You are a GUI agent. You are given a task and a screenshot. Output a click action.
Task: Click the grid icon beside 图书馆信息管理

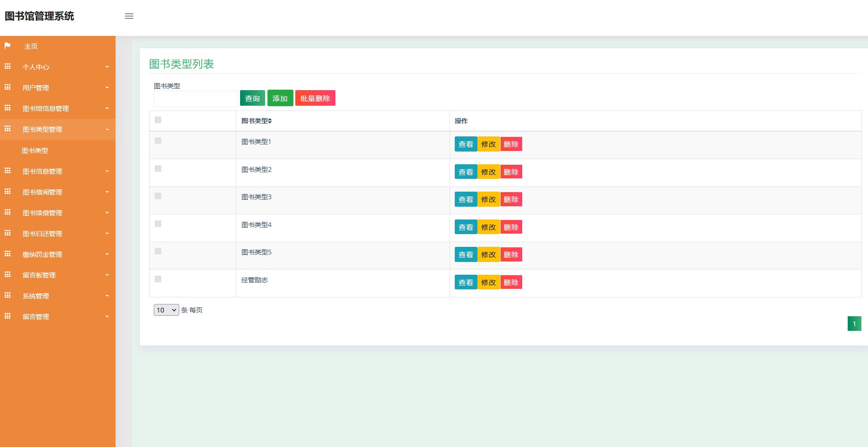point(8,108)
